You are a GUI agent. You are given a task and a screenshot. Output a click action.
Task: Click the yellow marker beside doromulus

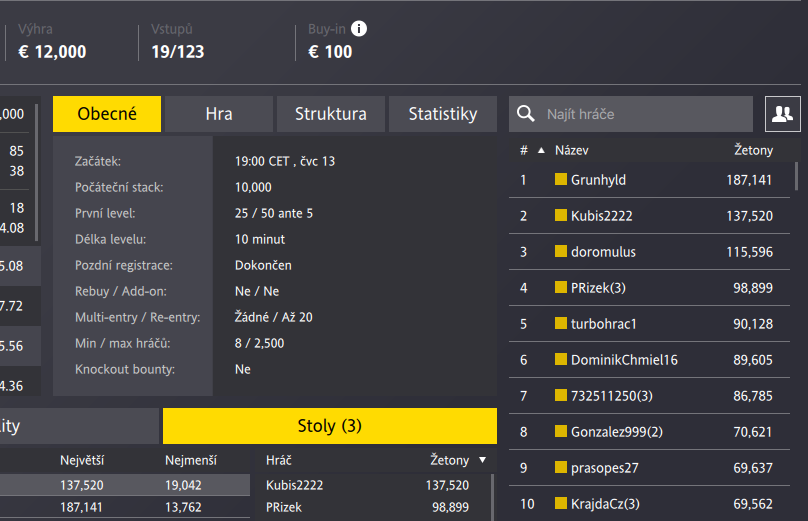pos(561,252)
